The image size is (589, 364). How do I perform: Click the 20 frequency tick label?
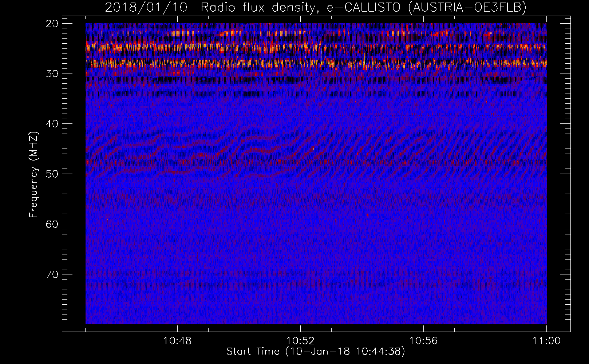(52, 24)
